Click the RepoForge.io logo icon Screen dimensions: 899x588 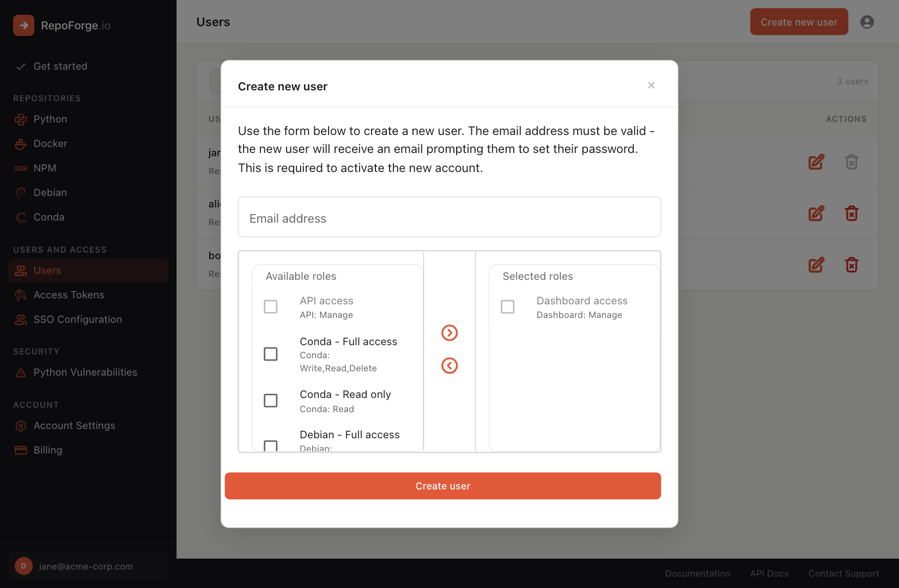click(23, 25)
